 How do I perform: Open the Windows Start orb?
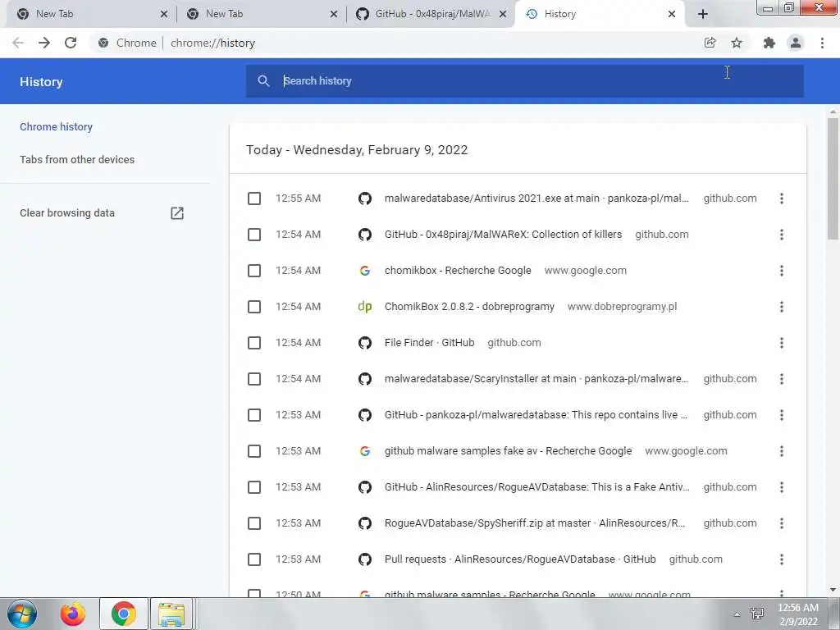(x=22, y=614)
